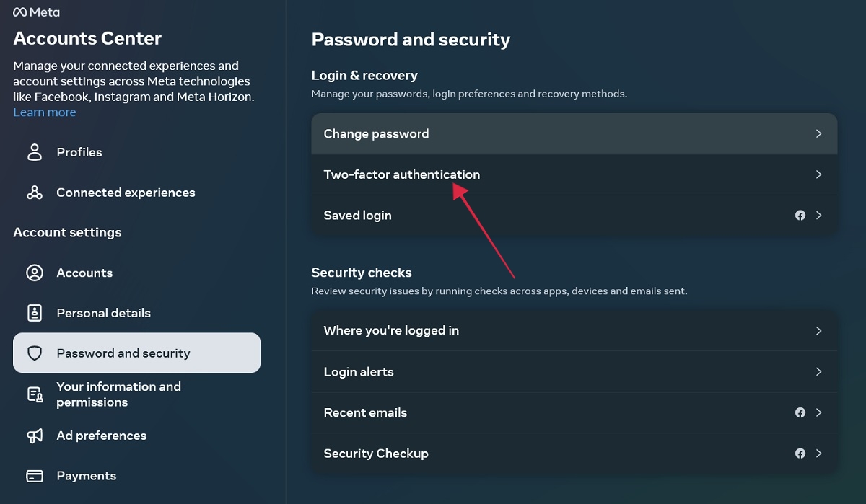
Task: Select Password and security in the sidebar
Action: coord(123,353)
